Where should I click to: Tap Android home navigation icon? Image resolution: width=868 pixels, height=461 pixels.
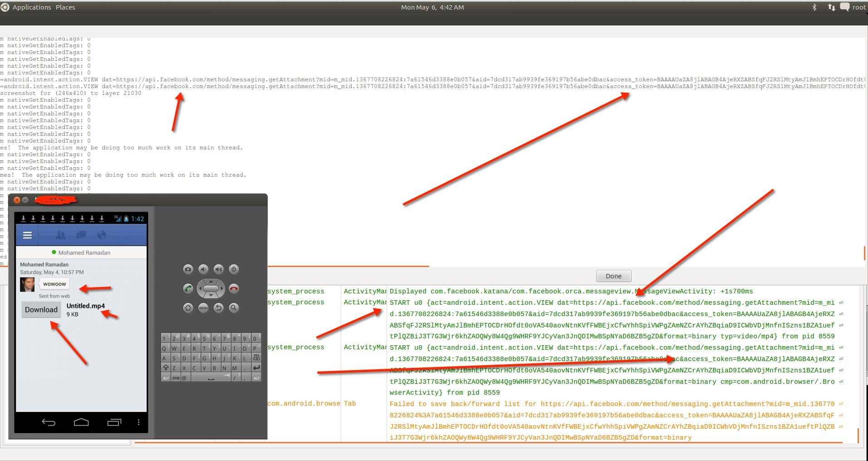click(81, 422)
